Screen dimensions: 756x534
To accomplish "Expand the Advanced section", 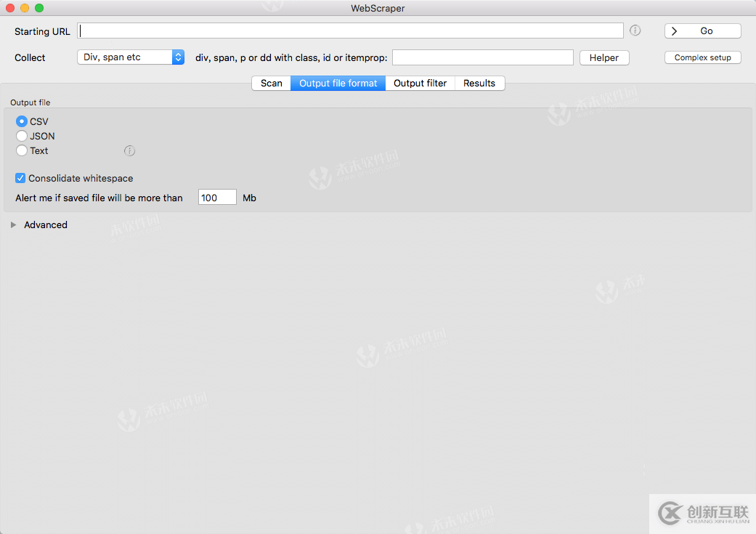I will [x=14, y=225].
